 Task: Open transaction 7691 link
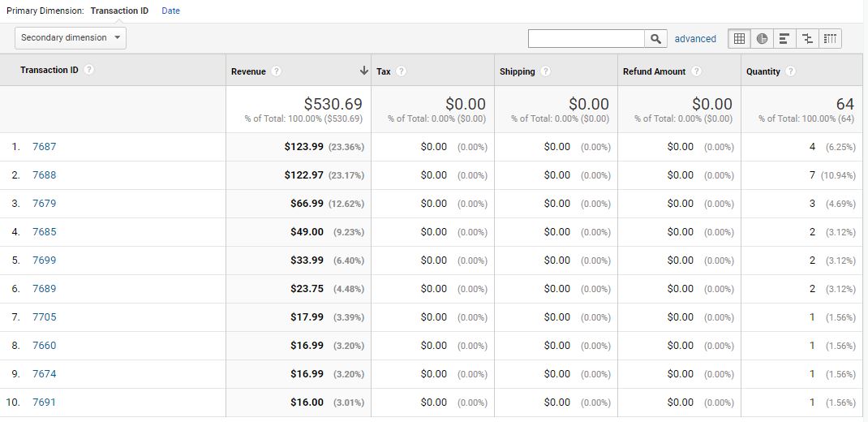[x=45, y=402]
